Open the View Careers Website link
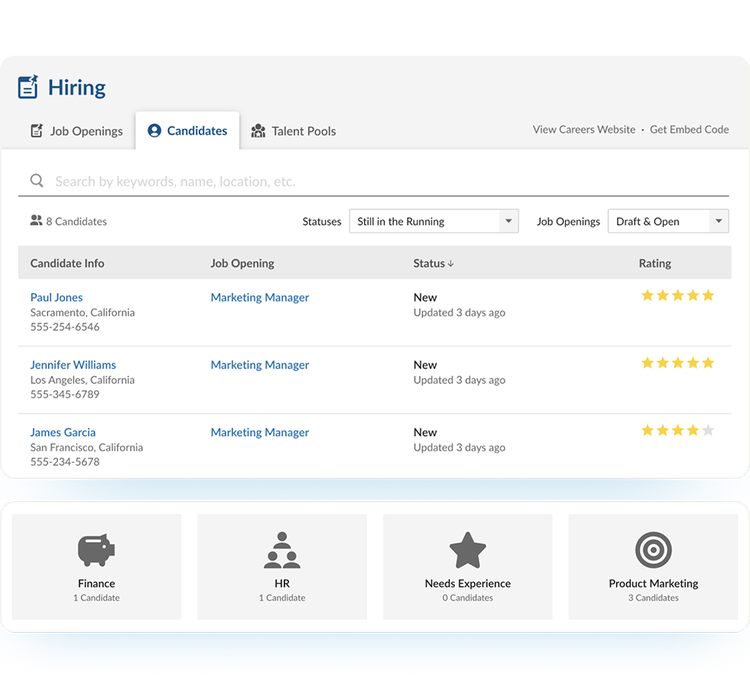Viewport: 750px width, 687px height. (x=584, y=130)
